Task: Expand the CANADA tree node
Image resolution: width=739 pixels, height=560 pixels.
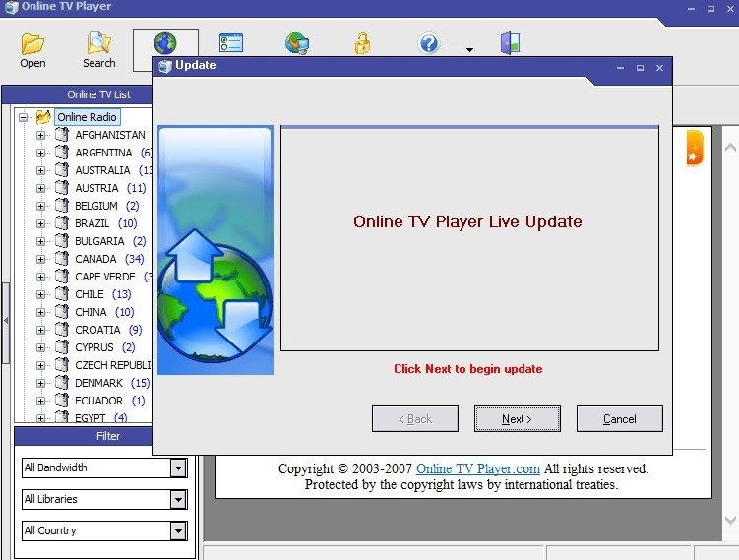Action: [41, 259]
